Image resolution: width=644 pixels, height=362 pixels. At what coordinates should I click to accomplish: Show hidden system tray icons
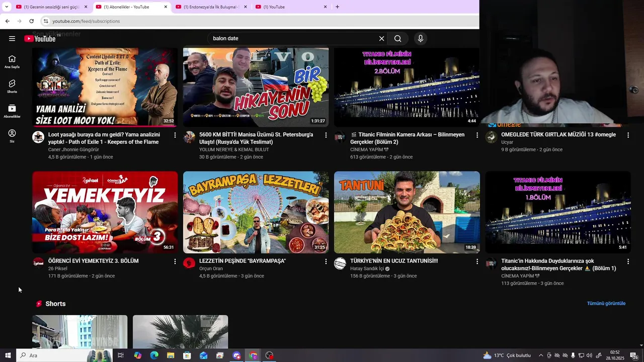541,355
